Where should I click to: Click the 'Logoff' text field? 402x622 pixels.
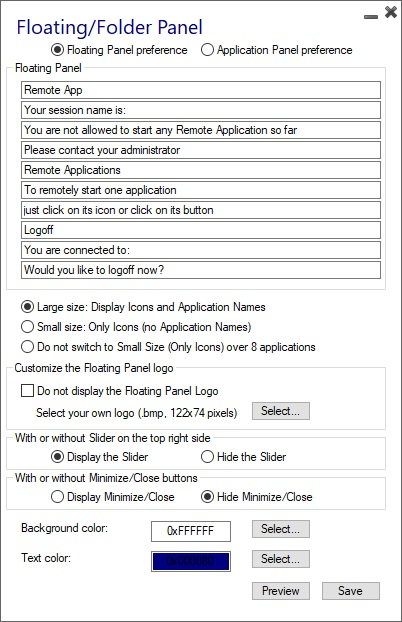201,230
